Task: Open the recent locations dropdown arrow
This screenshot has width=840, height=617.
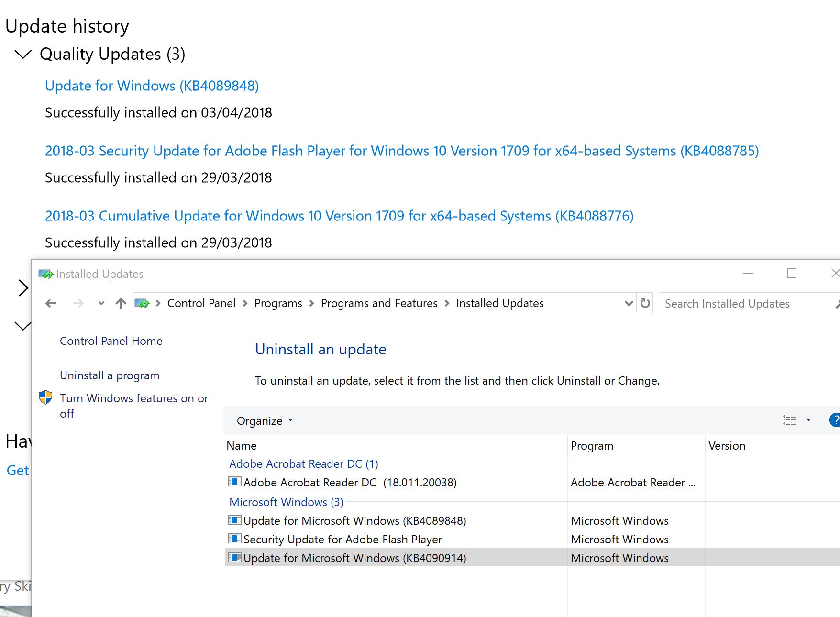Action: point(101,303)
